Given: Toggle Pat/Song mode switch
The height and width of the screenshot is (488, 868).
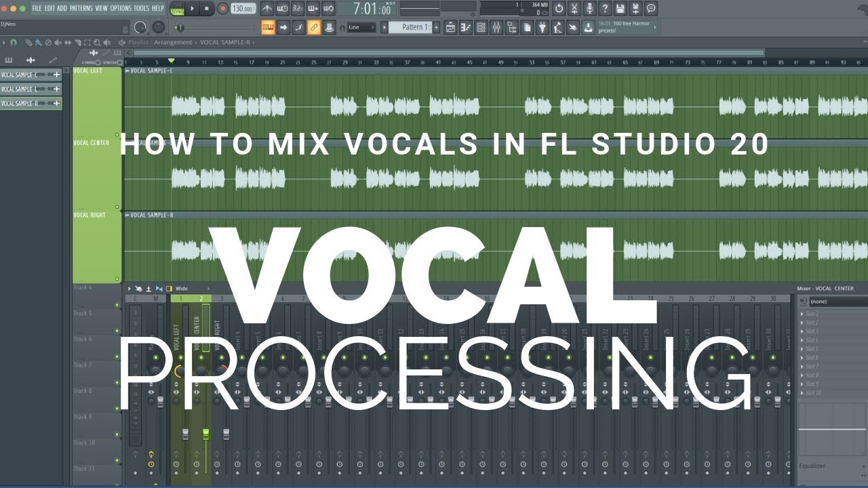Looking at the screenshot, I should click(x=177, y=9).
